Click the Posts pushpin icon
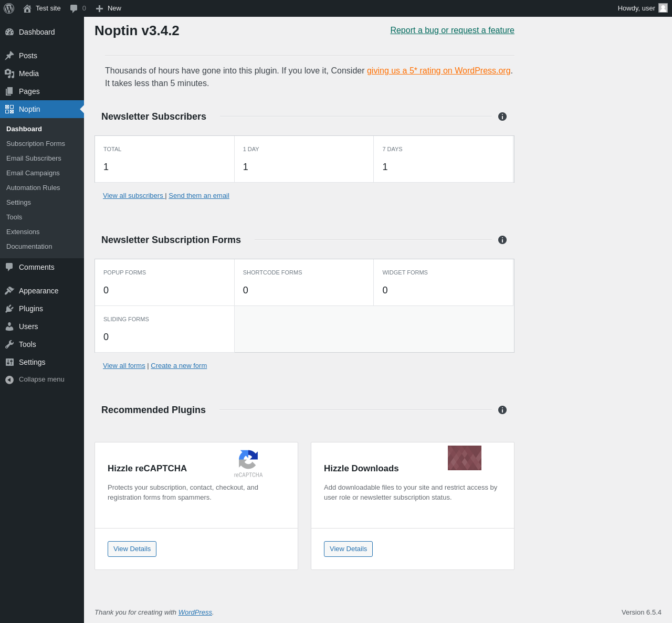 tap(9, 56)
